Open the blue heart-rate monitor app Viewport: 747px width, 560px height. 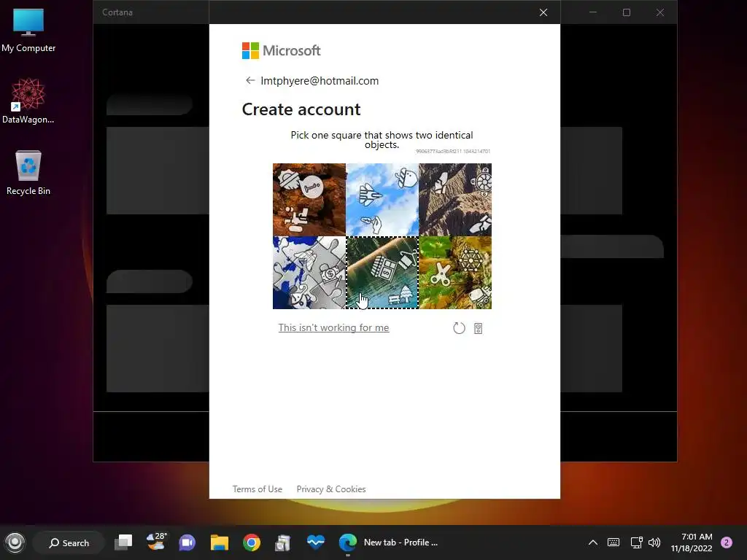(x=315, y=542)
